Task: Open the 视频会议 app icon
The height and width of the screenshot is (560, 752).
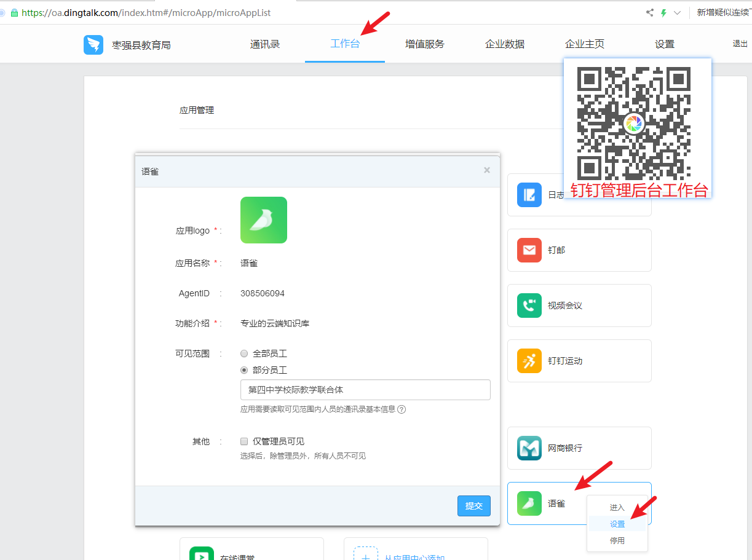Action: 529,306
